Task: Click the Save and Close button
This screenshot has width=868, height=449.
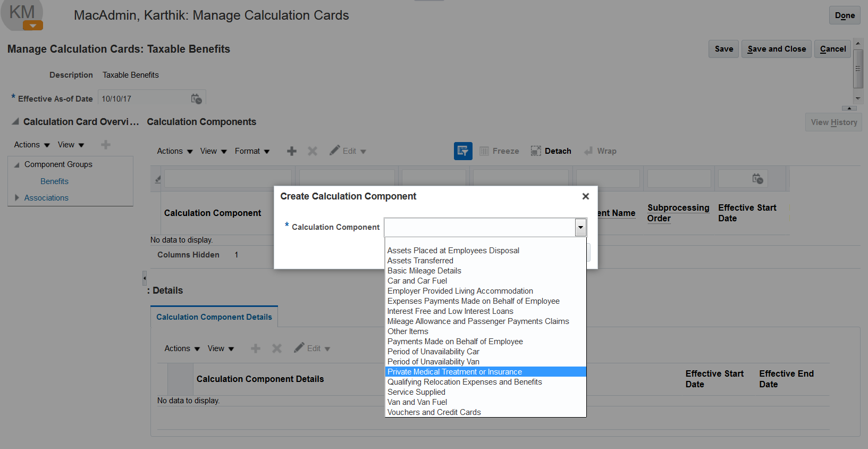Action: (776, 49)
